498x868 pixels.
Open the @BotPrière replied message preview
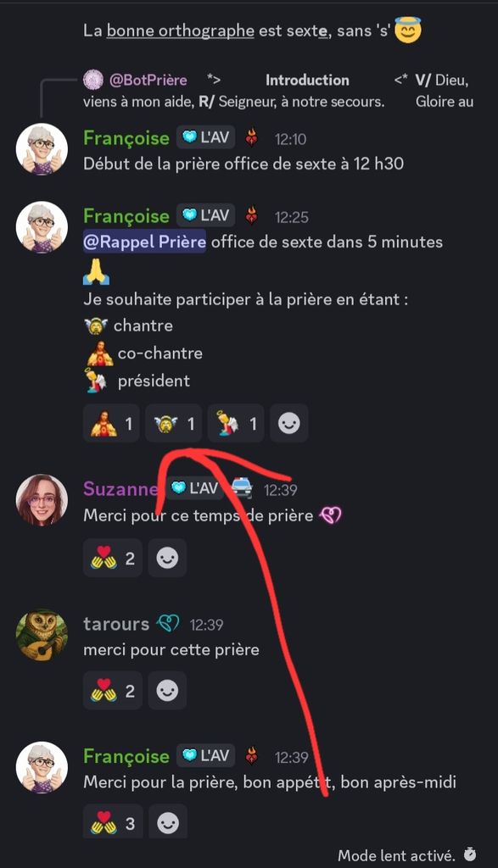point(278,91)
